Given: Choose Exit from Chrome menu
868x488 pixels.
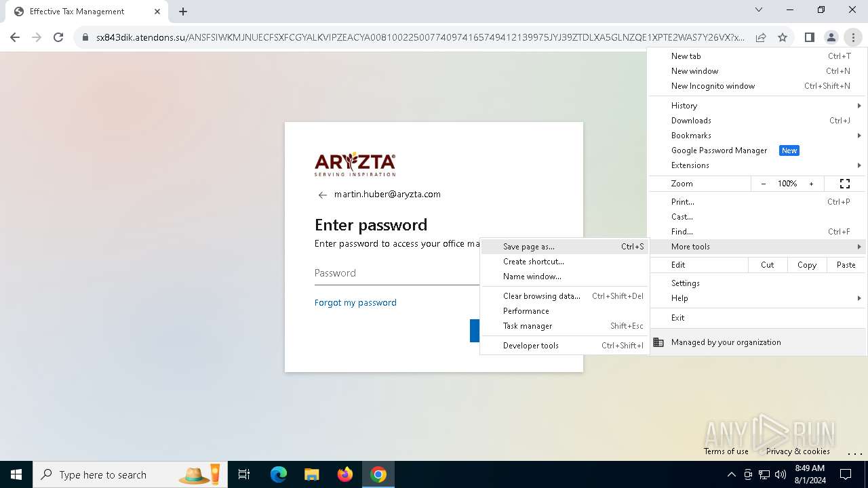Looking at the screenshot, I should click(x=757, y=318).
